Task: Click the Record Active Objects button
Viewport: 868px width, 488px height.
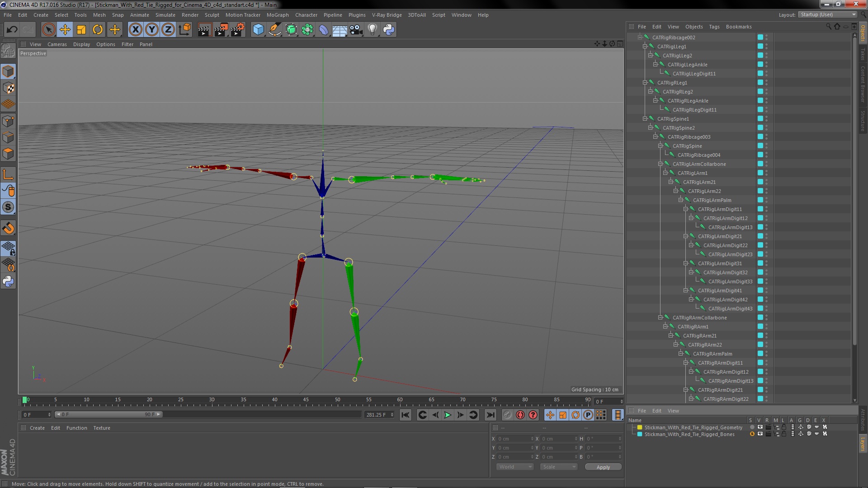Action: (508, 415)
